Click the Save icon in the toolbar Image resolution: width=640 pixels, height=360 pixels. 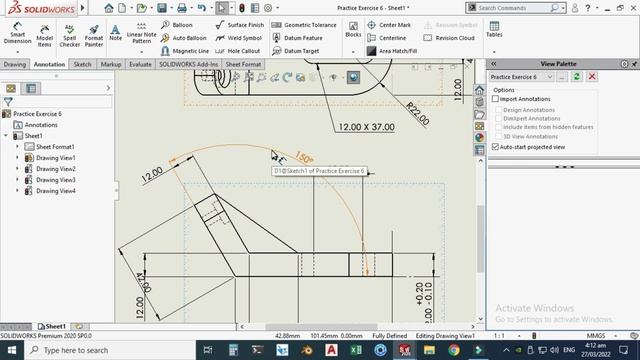coord(162,8)
